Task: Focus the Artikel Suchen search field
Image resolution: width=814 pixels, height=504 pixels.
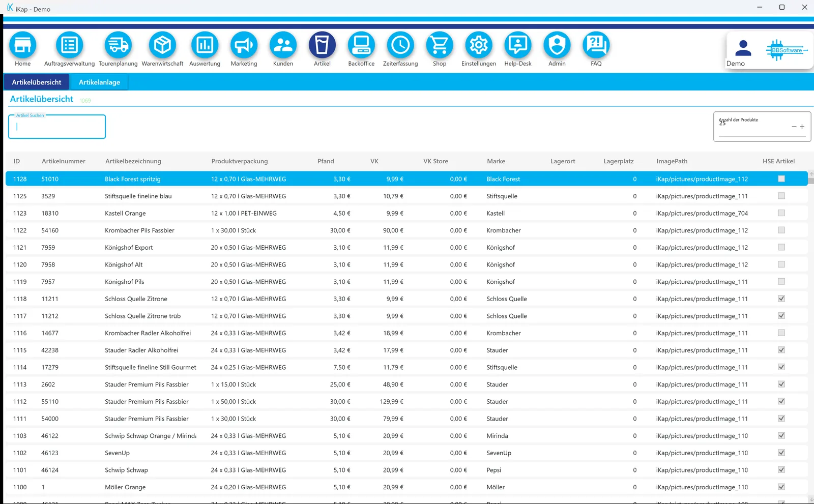Action: pyautogui.click(x=57, y=127)
